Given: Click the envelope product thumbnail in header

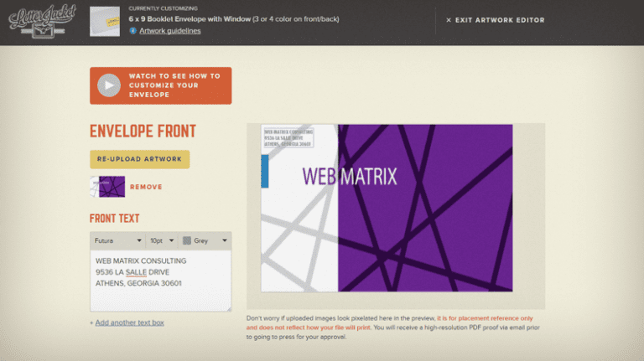Looking at the screenshot, I should [105, 22].
